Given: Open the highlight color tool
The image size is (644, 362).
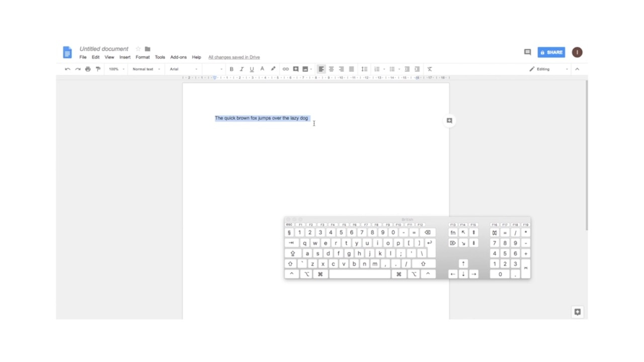Looking at the screenshot, I should click(x=273, y=69).
